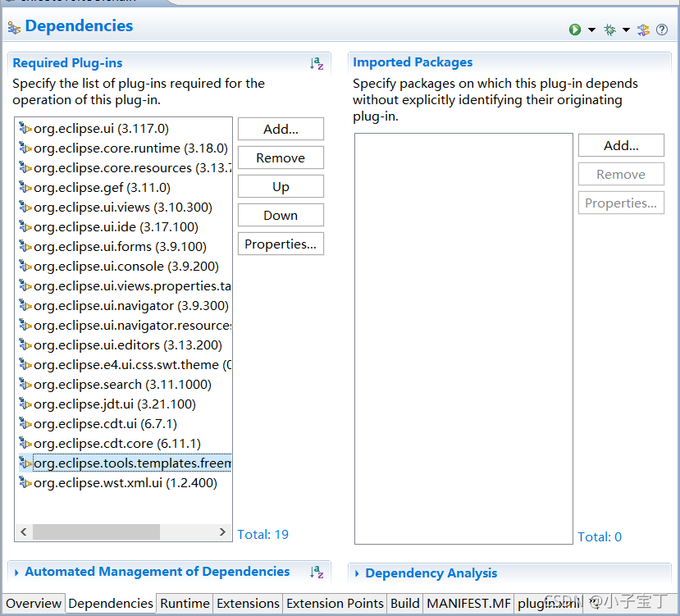Image resolution: width=680 pixels, height=616 pixels.
Task: Launch an Eclipse application via green run icon
Action: tap(575, 30)
